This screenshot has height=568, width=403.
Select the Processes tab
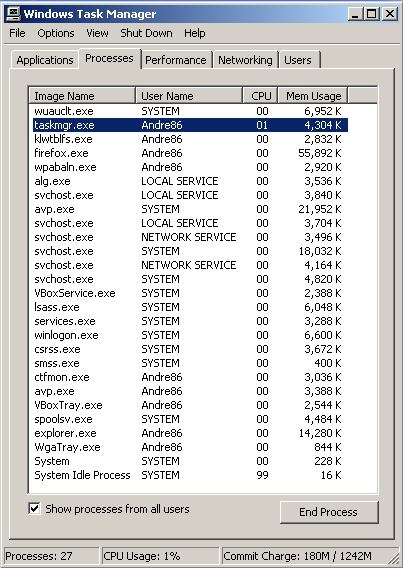tap(109, 58)
